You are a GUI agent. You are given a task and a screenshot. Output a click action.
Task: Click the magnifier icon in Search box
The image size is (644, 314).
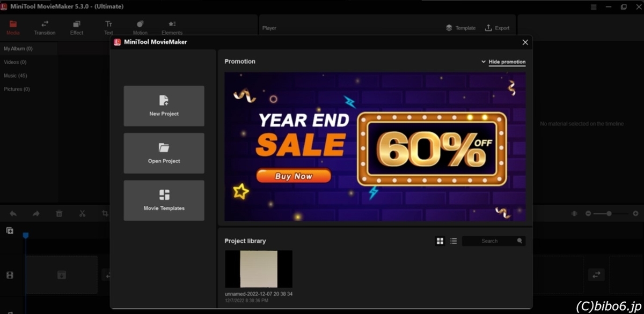(519, 241)
